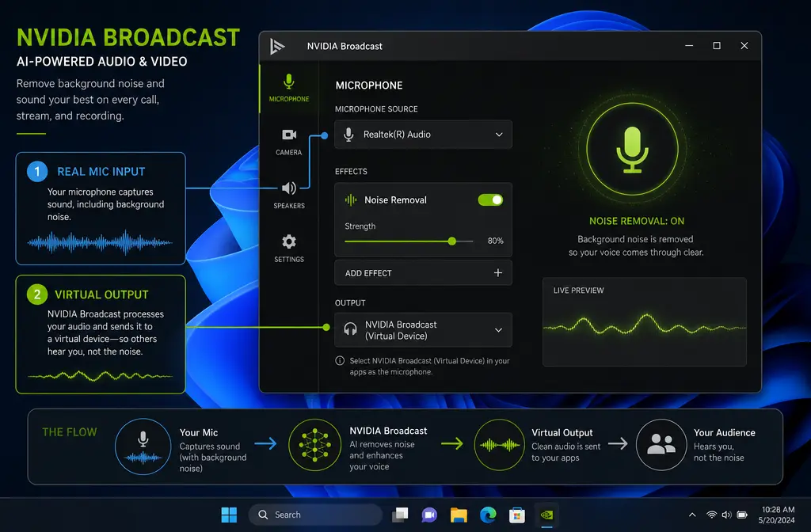Screen dimensions: 811x532
Task: Open the Chat app on the taskbar
Action: point(429,515)
